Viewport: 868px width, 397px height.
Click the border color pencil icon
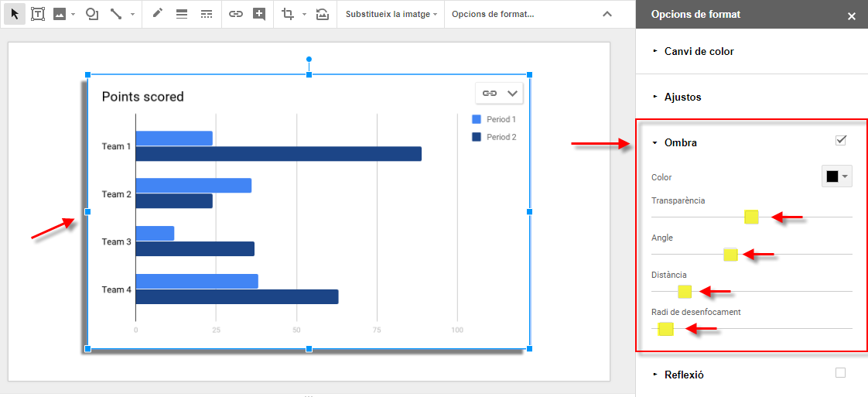pos(158,14)
